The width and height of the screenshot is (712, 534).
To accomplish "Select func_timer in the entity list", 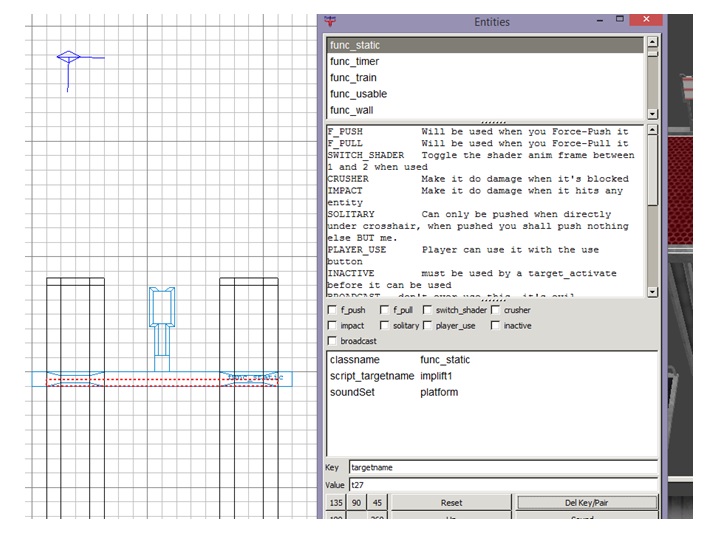I will point(485,61).
